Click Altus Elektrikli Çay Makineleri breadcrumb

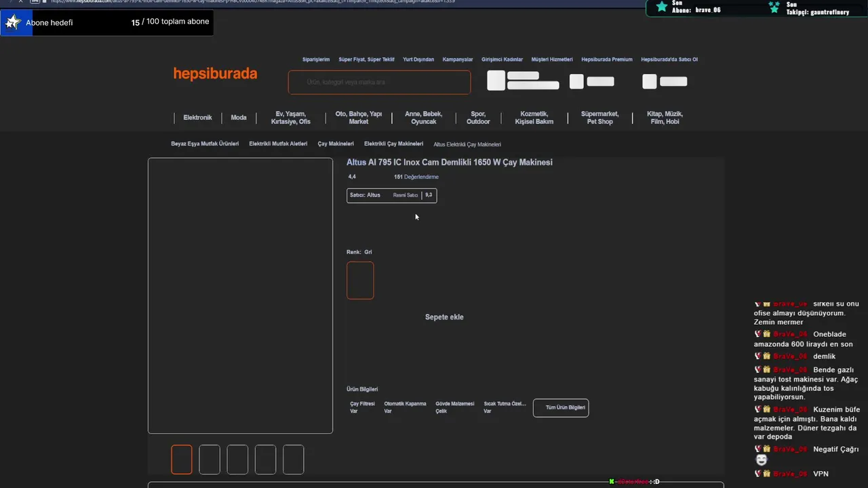pyautogui.click(x=467, y=144)
